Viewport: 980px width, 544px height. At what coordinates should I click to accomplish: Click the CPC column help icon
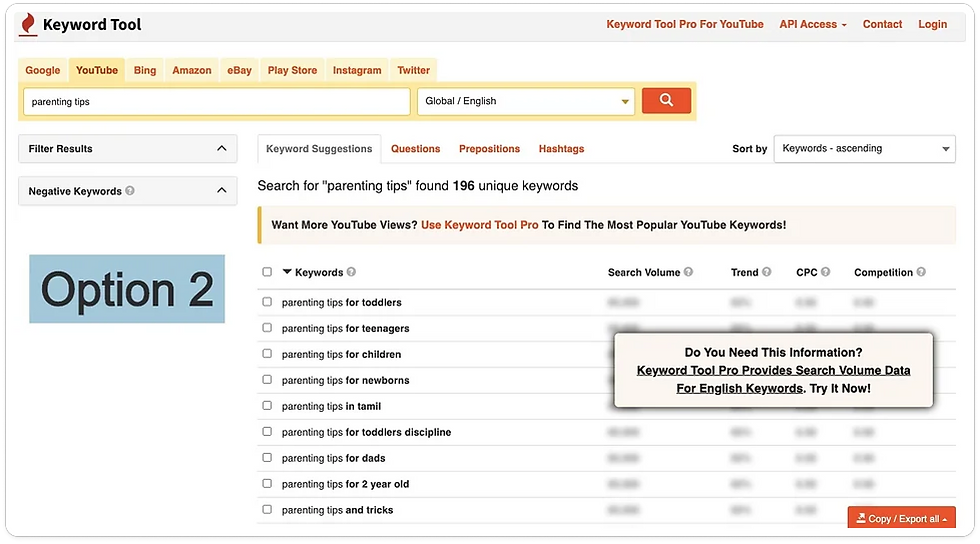click(x=825, y=272)
